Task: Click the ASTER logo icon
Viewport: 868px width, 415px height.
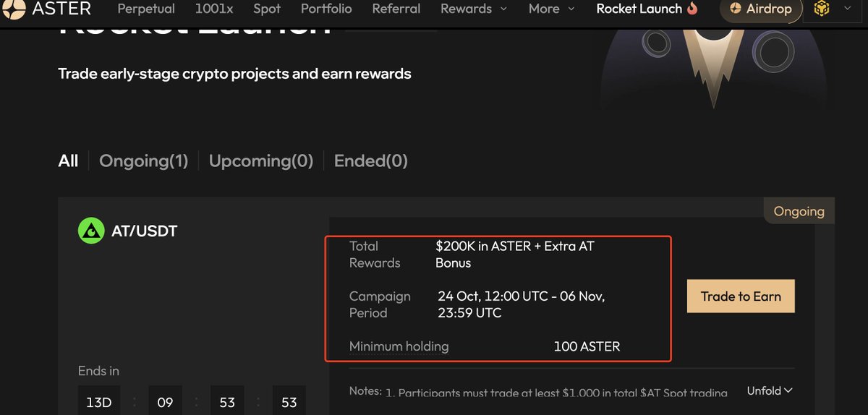Action: (x=14, y=9)
